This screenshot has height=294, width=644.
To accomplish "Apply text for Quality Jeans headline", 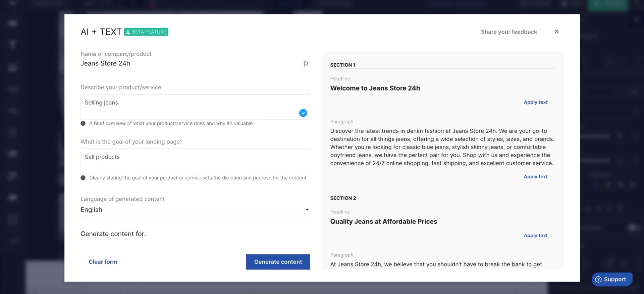I will pyautogui.click(x=535, y=236).
